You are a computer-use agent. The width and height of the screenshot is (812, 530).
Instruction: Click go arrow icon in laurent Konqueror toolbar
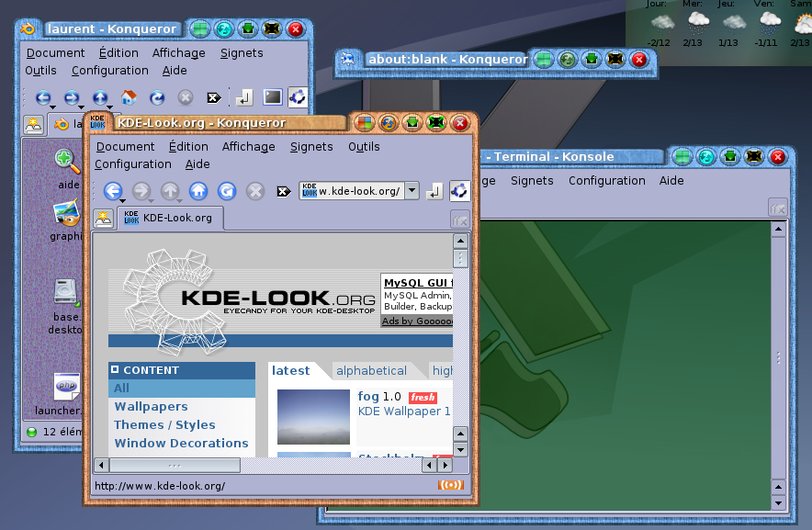click(244, 96)
